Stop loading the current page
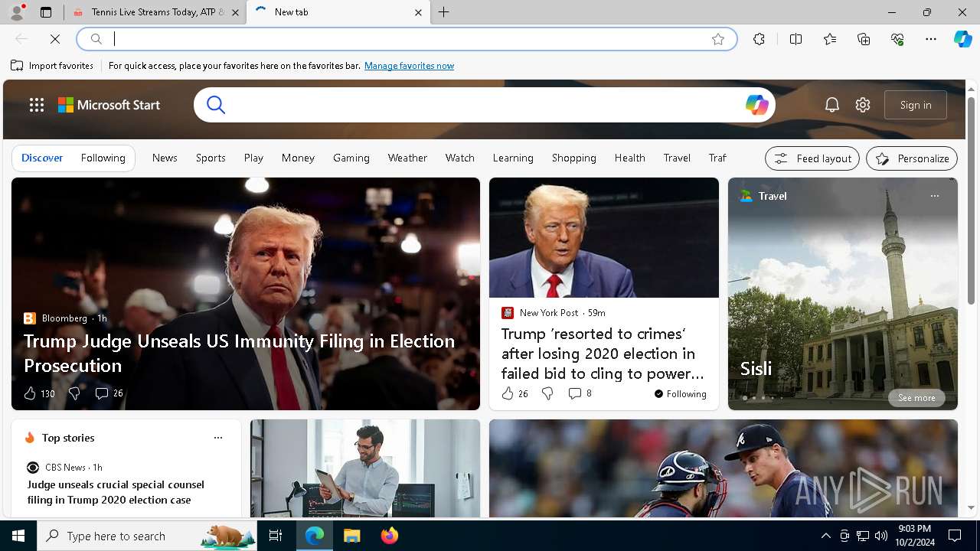The image size is (980, 551). [55, 39]
